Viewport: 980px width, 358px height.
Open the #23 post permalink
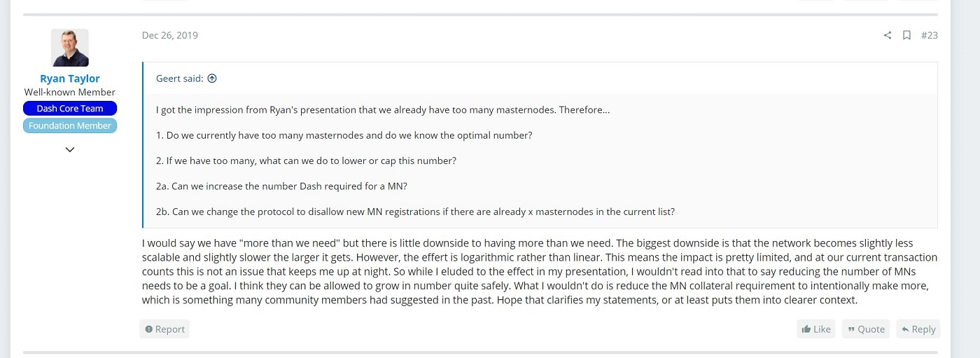pyautogui.click(x=929, y=35)
